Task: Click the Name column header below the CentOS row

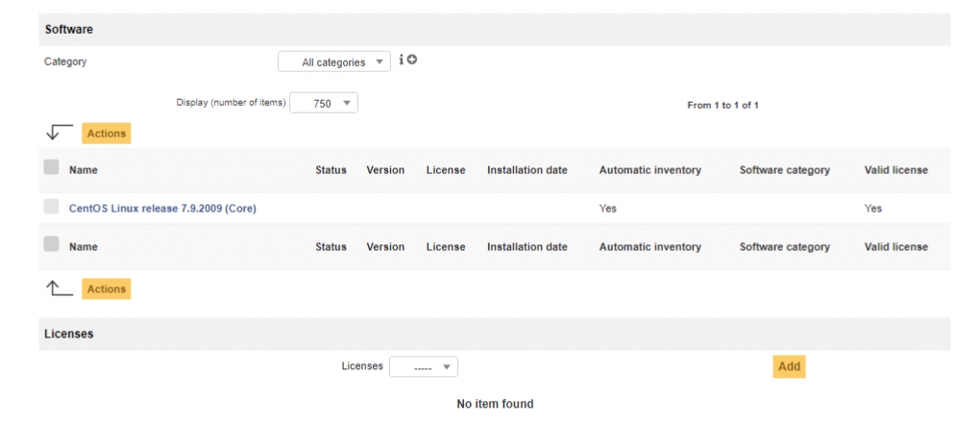Action: pyautogui.click(x=84, y=247)
